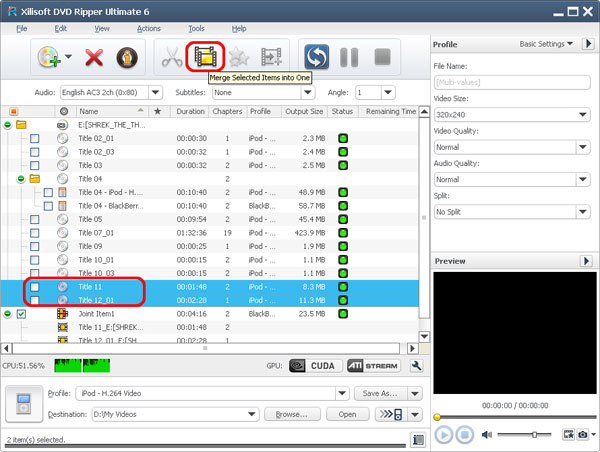600x452 pixels.
Task: Click the check-all box in list header
Action: pos(13,111)
